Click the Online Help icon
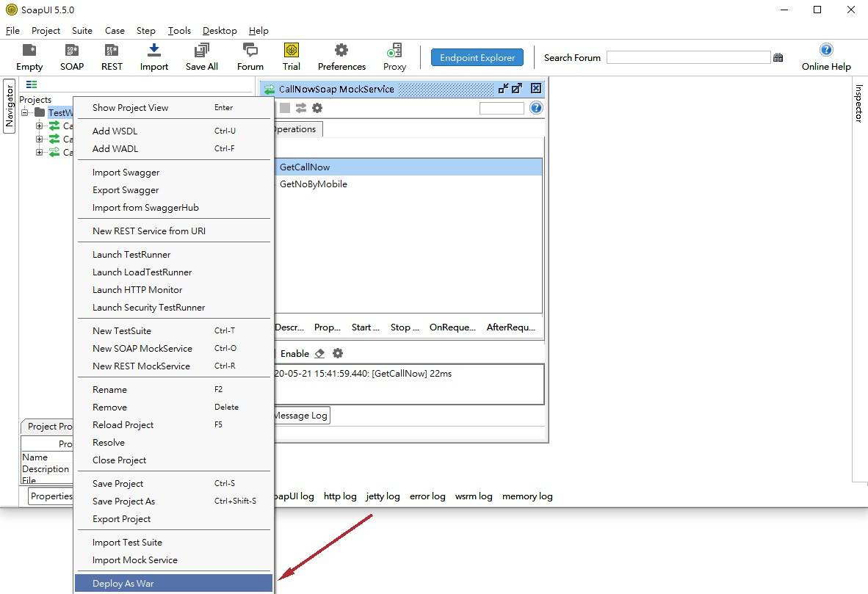Viewport: 868px width, 594px height. [x=826, y=50]
